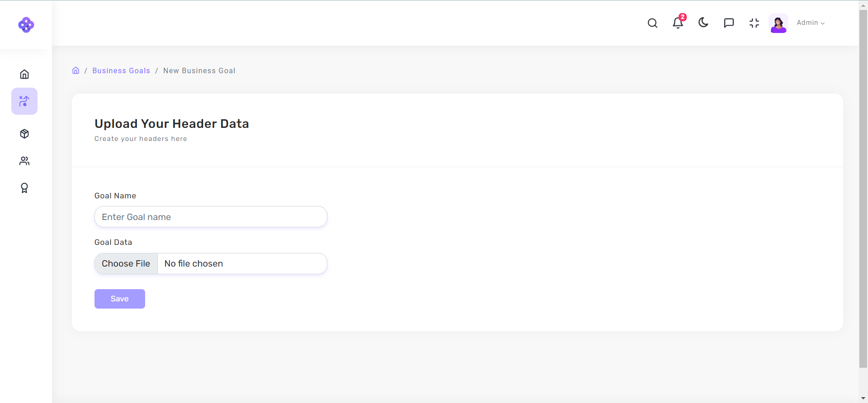Toggle fullscreen minimize icon

[754, 23]
